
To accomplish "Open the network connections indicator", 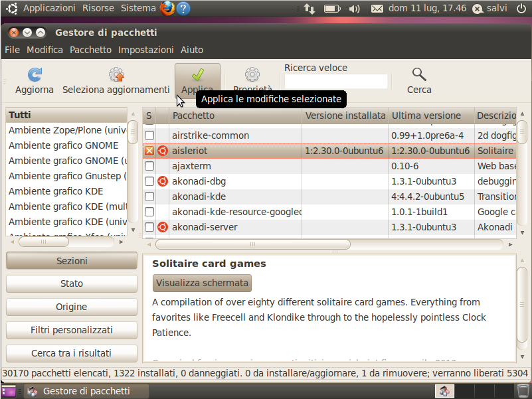I will 309,9.
